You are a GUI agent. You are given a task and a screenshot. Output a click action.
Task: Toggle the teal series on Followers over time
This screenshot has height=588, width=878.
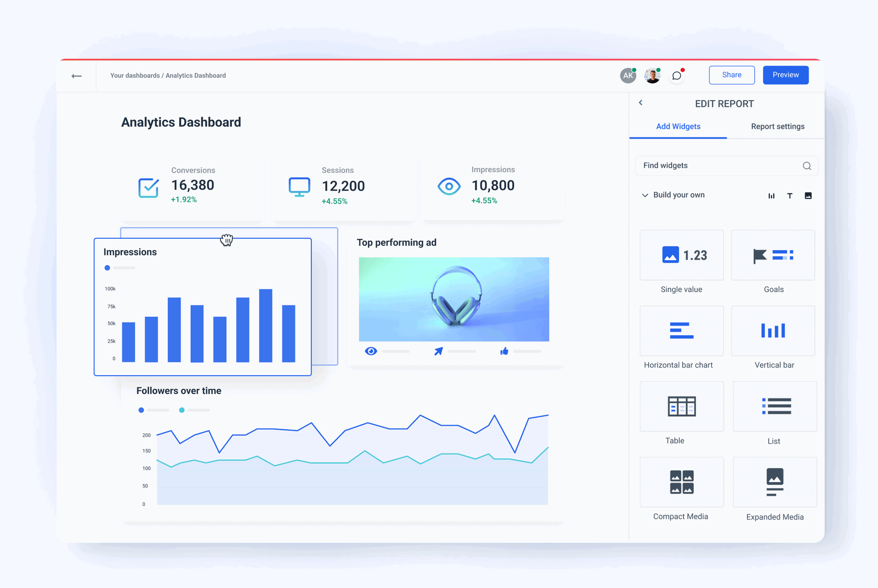tap(181, 410)
